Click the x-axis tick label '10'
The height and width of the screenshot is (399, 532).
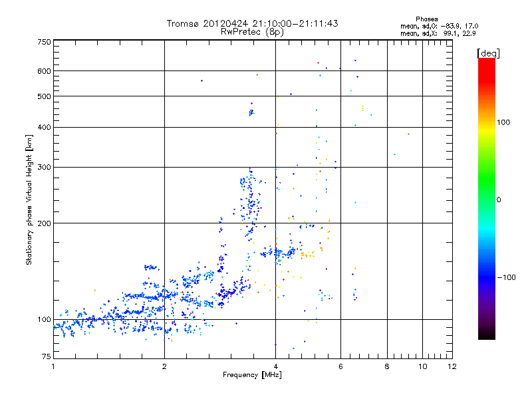coord(422,366)
